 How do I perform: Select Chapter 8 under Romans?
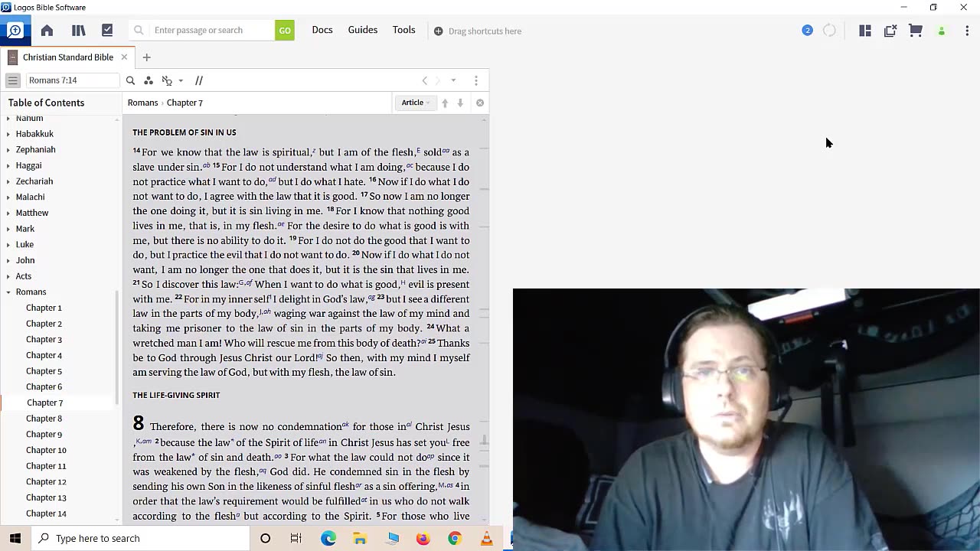click(44, 419)
